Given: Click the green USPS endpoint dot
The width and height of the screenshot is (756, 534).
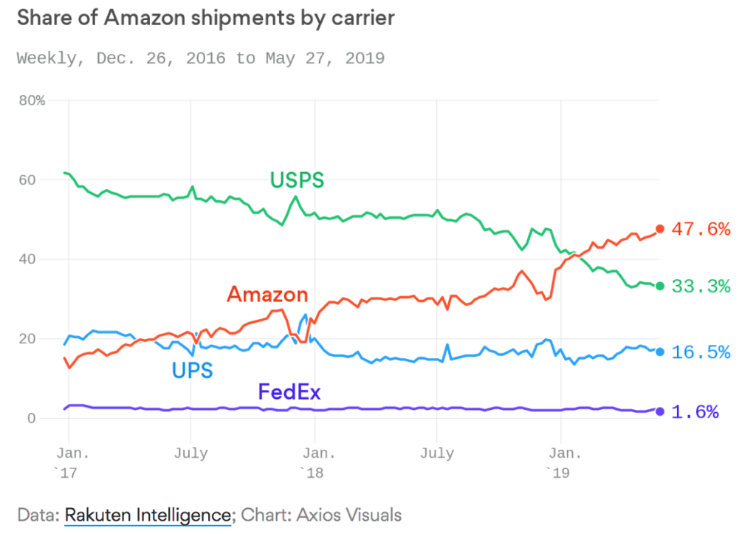Looking at the screenshot, I should click(660, 286).
